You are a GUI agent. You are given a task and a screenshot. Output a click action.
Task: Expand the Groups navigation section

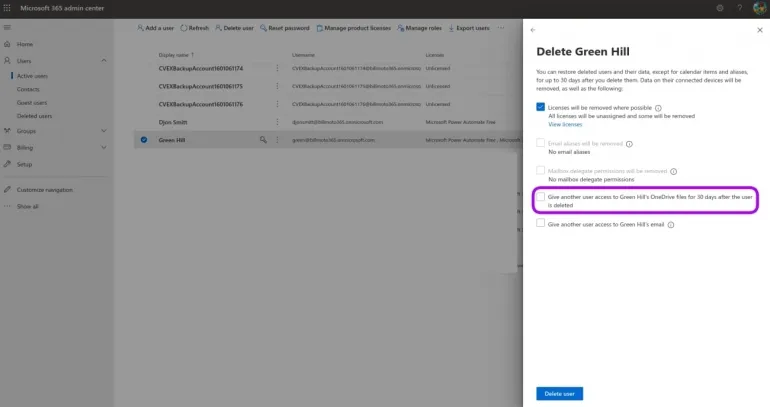(x=104, y=131)
